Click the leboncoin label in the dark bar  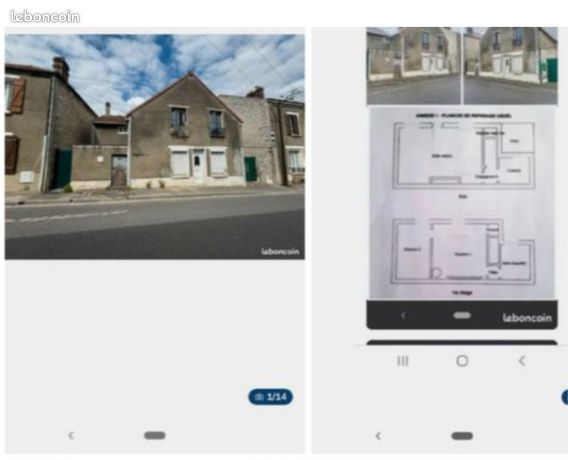tap(527, 318)
